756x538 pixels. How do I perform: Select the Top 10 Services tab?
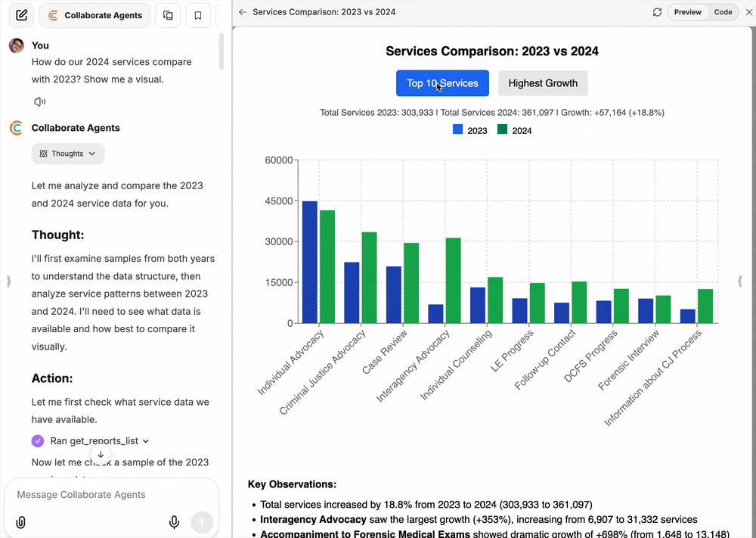click(x=442, y=83)
